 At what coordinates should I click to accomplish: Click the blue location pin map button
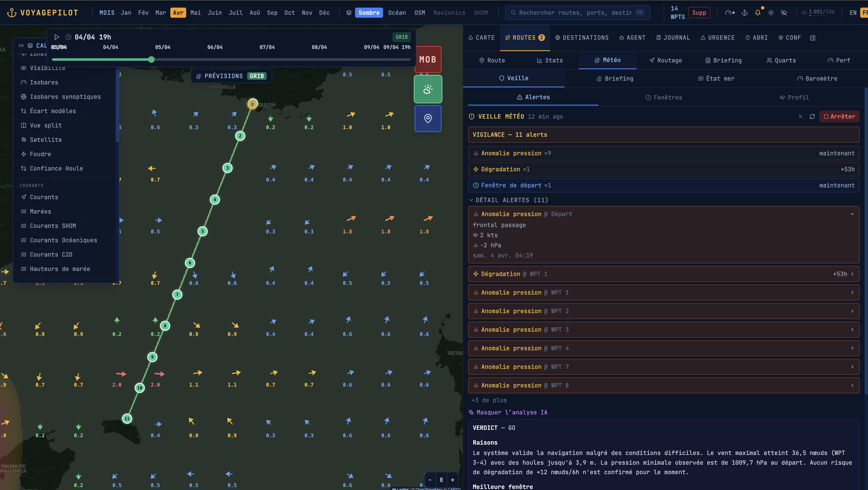428,119
